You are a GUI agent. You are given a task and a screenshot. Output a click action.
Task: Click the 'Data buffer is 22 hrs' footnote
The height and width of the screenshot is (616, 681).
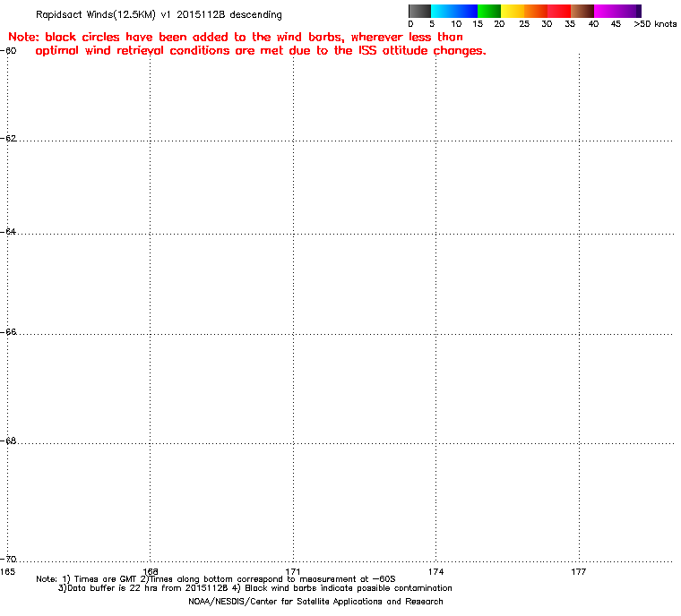coord(255,588)
